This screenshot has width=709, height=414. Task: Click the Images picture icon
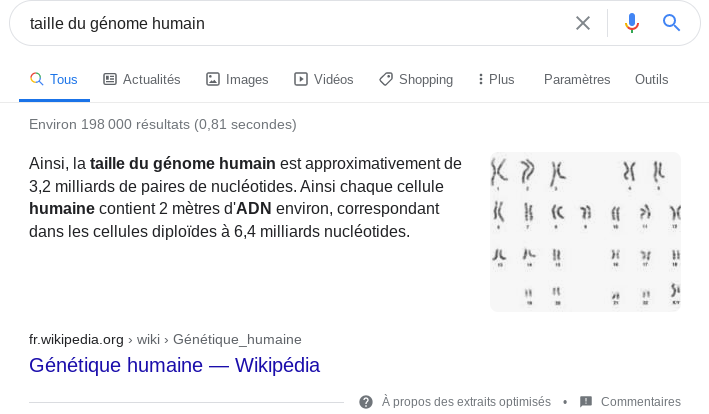click(213, 79)
